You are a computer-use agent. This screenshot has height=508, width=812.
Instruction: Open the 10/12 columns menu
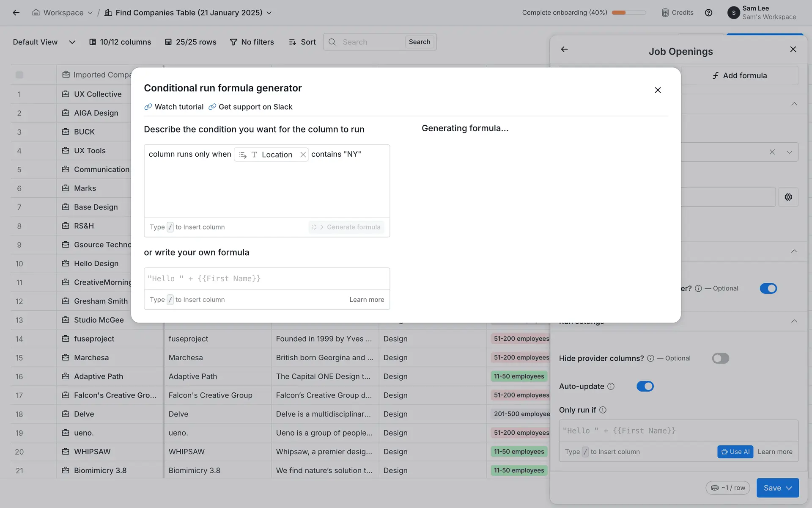point(120,42)
